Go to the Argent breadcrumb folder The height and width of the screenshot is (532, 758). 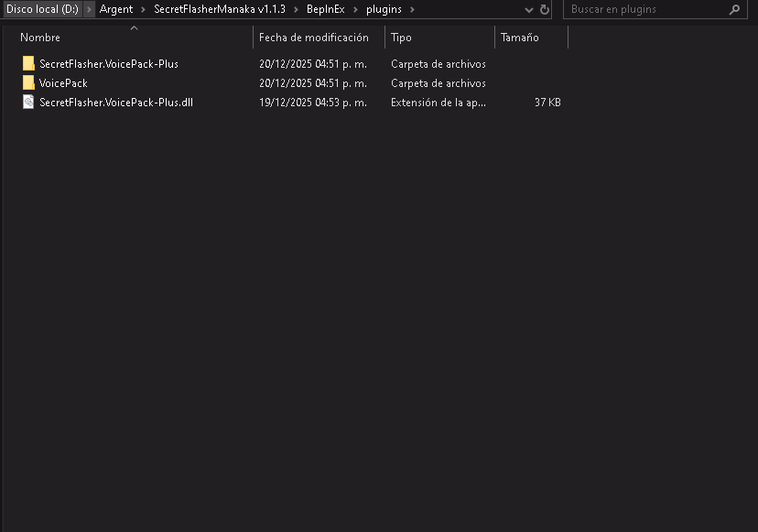(x=116, y=9)
